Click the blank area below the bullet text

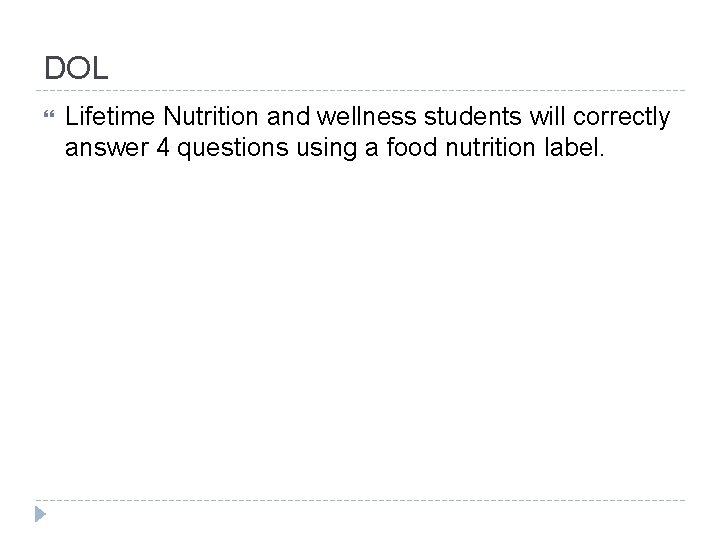tap(360, 320)
